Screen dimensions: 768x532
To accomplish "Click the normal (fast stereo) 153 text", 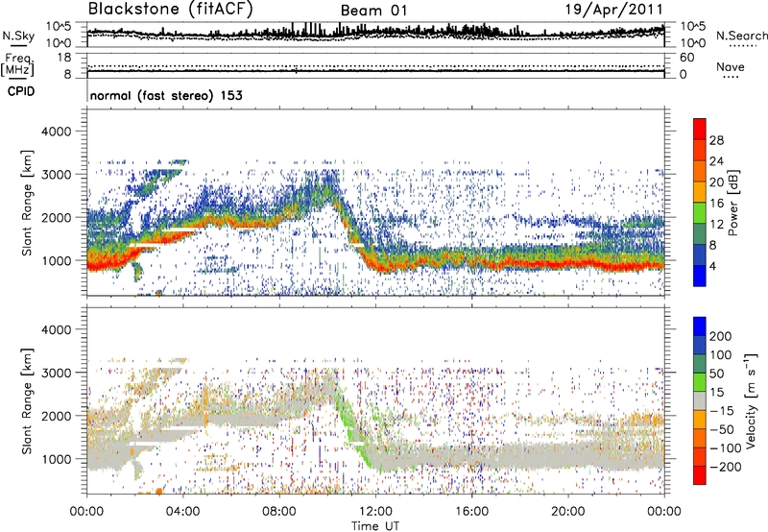I will [166, 95].
